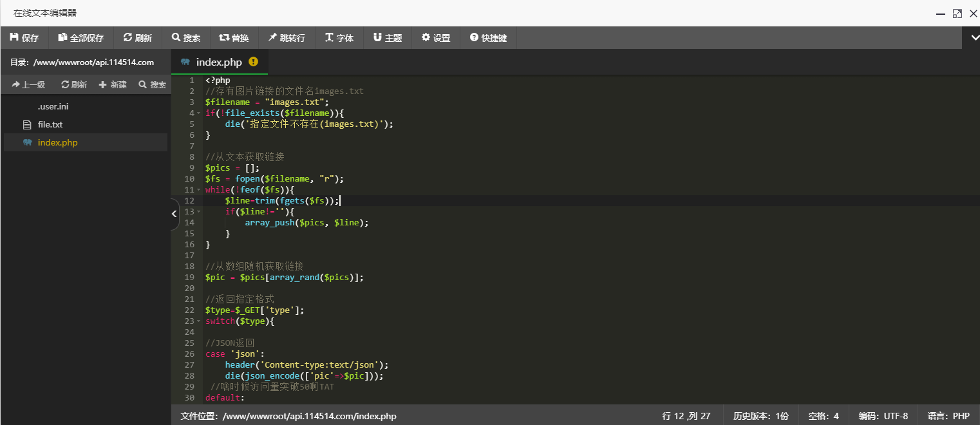This screenshot has width=980, height=425.
Task: Click the comment //从文本获取链接
Action: pos(245,157)
